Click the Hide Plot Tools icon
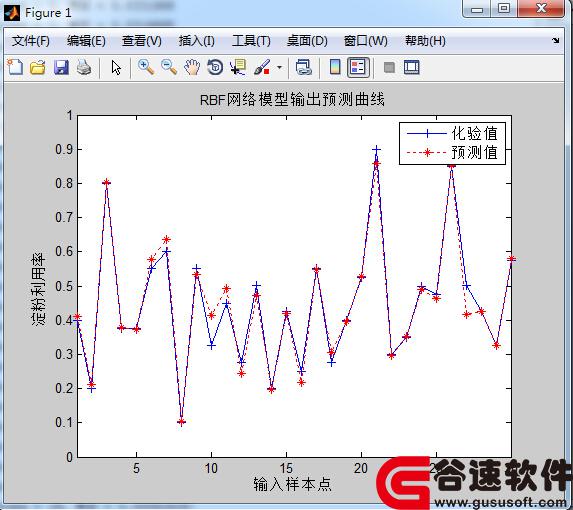573x510 pixels. [x=389, y=67]
